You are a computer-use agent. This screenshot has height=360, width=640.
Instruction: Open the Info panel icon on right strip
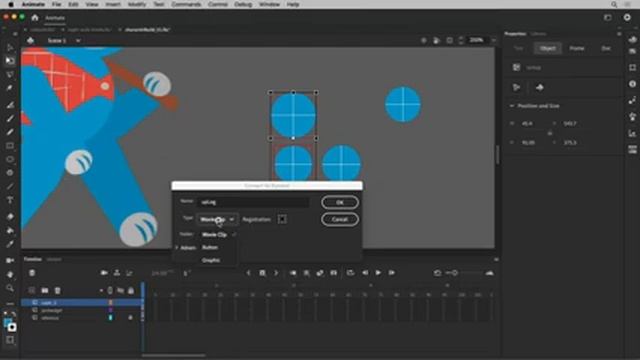point(633,84)
